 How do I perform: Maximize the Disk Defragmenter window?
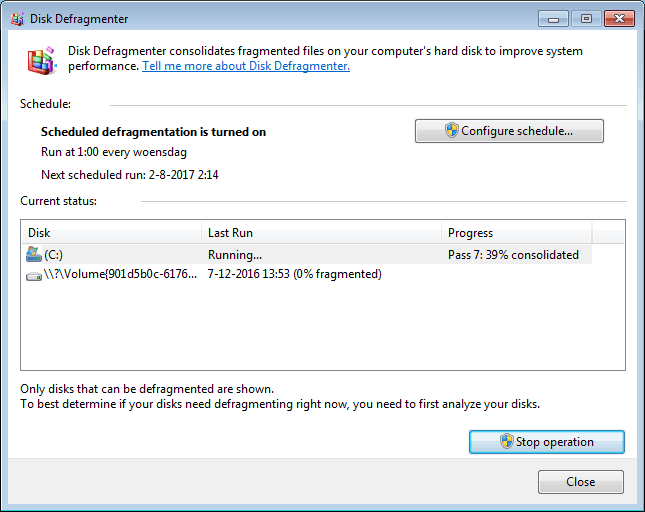point(586,19)
